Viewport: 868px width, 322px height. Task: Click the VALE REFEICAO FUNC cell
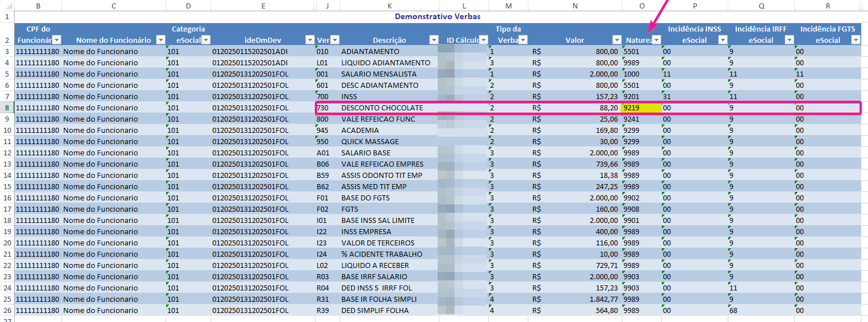390,119
